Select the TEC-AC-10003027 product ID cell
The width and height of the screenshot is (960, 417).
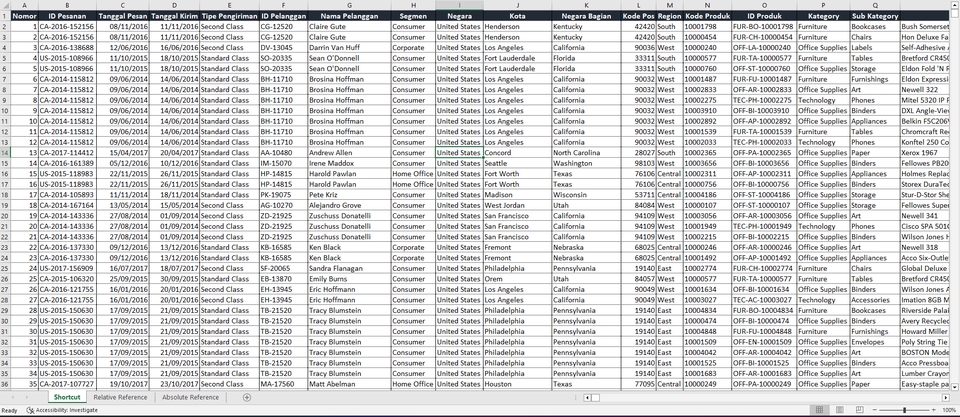(x=764, y=300)
